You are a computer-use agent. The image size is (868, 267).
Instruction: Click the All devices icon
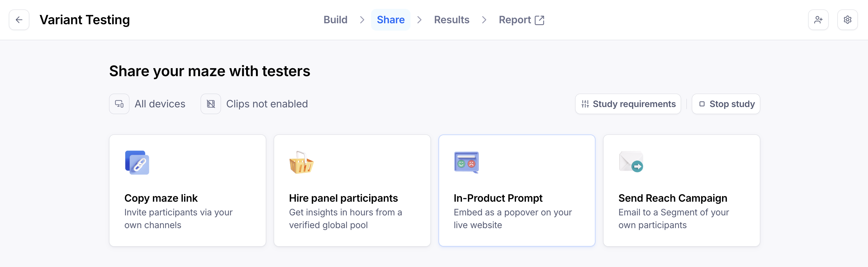point(119,104)
